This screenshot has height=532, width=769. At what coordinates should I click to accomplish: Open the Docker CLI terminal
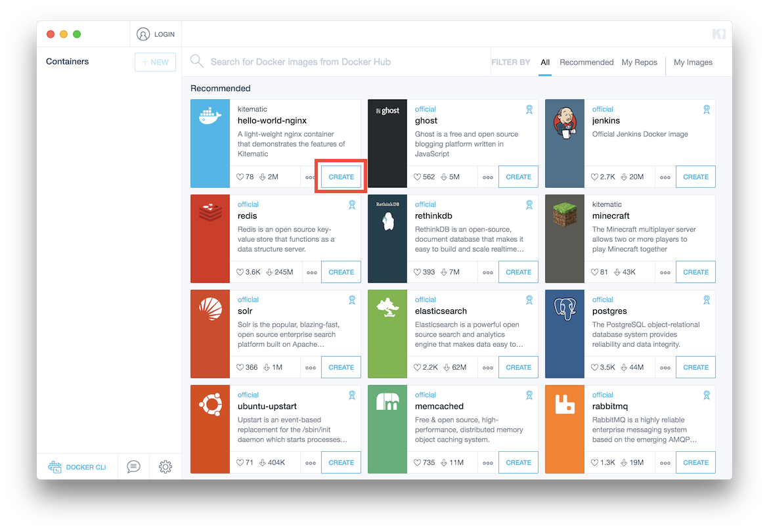pyautogui.click(x=77, y=467)
